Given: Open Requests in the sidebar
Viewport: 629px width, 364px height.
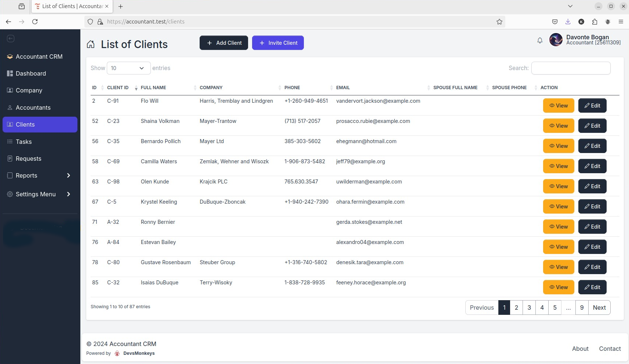Looking at the screenshot, I should click(x=40, y=159).
